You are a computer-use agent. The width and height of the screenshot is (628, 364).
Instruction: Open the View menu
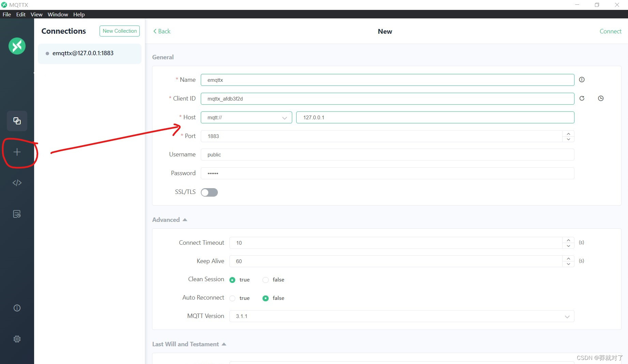36,14
